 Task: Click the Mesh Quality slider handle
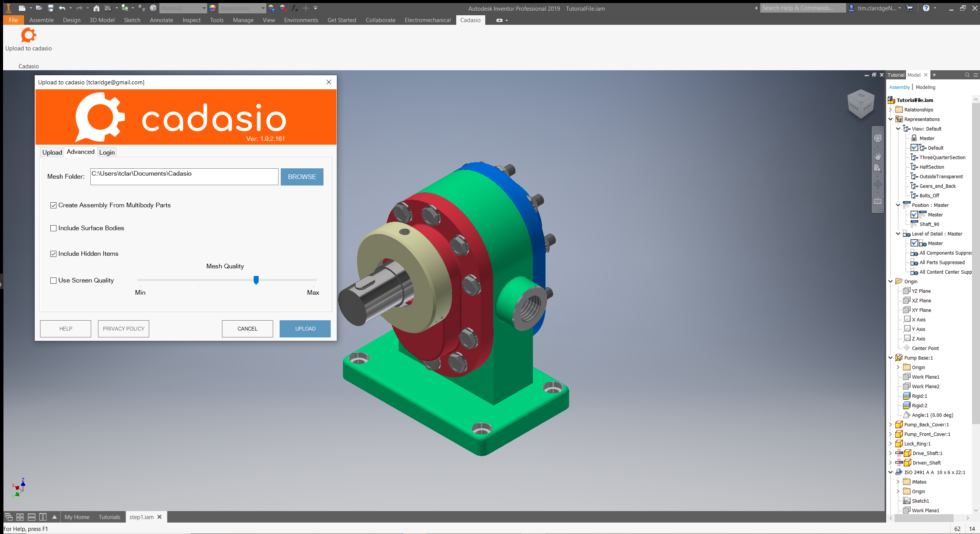(256, 281)
